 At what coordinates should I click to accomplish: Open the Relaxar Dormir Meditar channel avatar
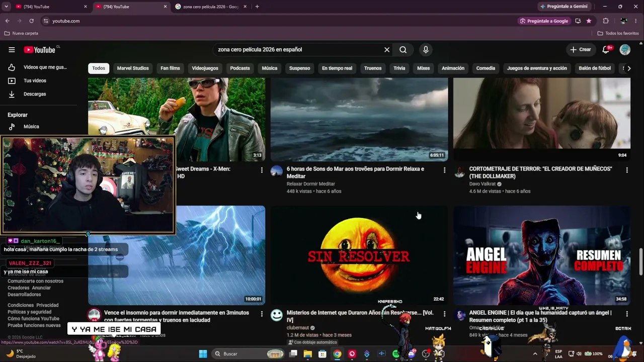pos(277,171)
